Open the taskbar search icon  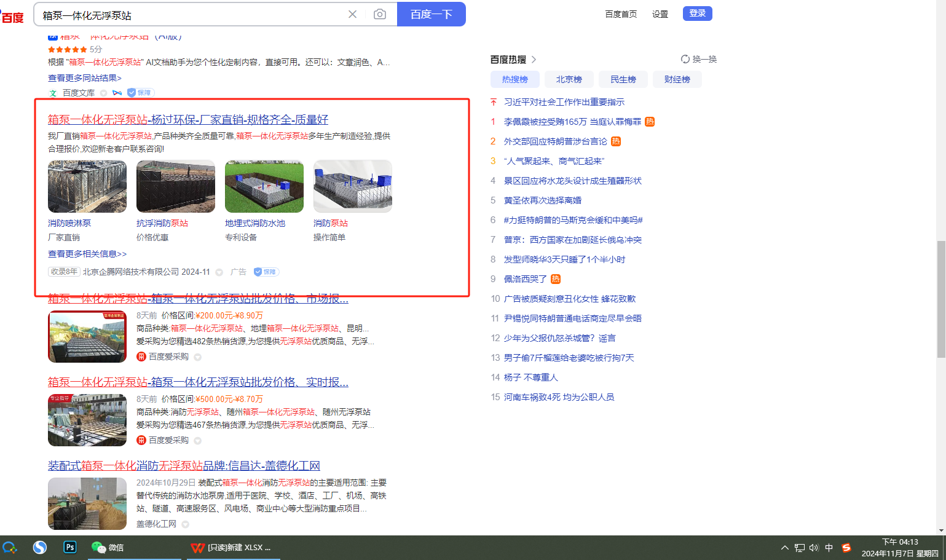(x=10, y=547)
